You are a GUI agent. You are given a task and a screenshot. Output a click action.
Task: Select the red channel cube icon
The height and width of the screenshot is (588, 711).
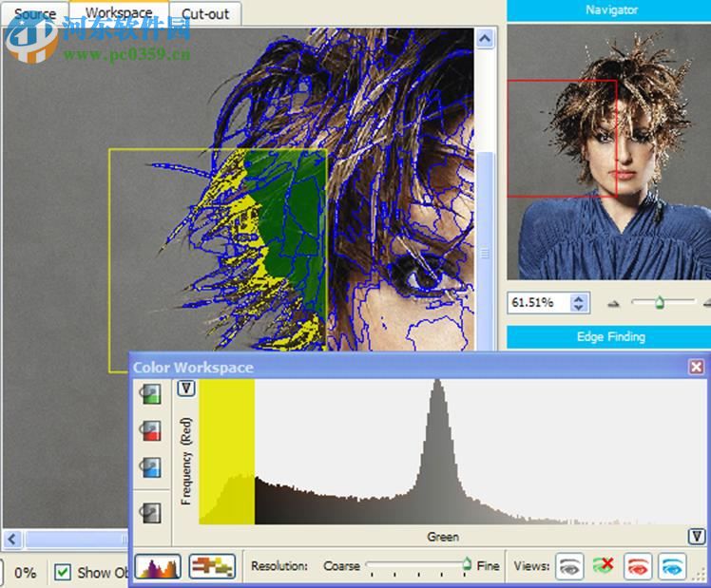pos(149,431)
